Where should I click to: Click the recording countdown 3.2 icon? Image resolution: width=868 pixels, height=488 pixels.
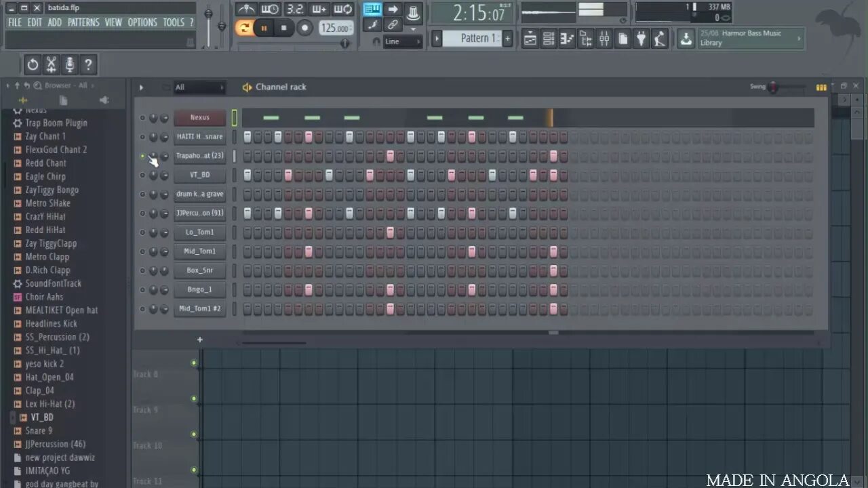pos(293,9)
